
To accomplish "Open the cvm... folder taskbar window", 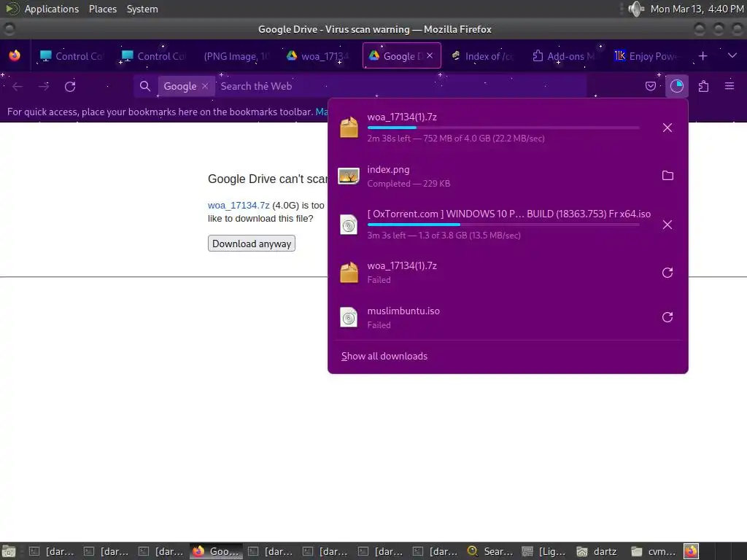I will pyautogui.click(x=654, y=551).
